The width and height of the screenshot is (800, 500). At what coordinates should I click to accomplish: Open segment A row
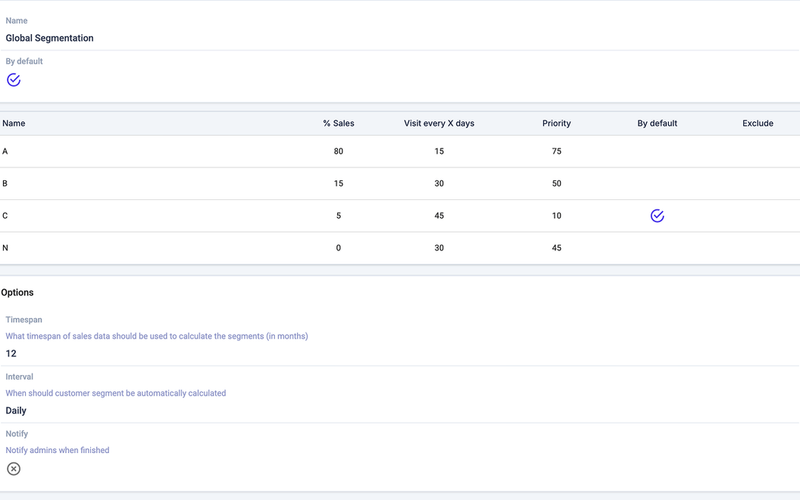5,152
